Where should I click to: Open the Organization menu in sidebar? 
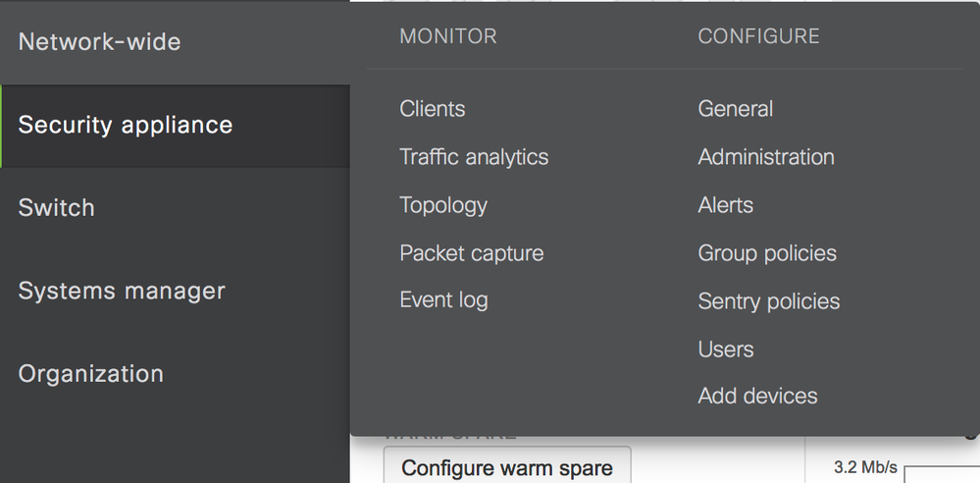click(91, 374)
